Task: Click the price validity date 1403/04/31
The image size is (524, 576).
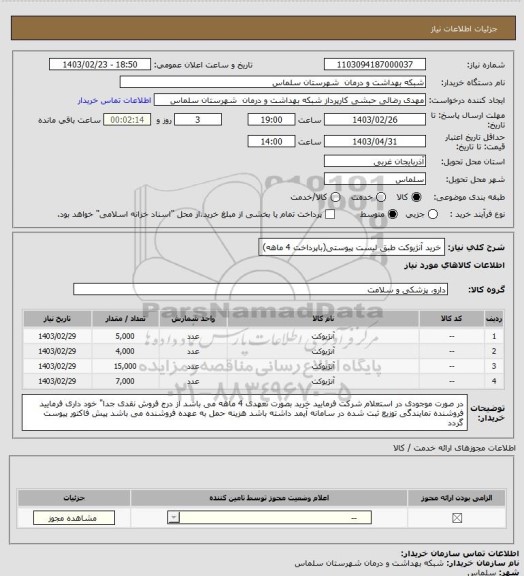Action: [x=375, y=141]
